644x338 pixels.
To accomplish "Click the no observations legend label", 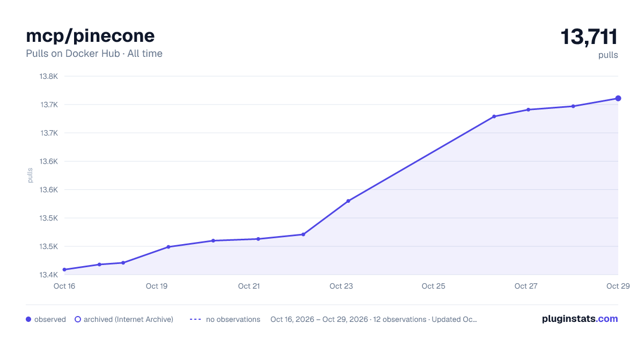I will (233, 319).
